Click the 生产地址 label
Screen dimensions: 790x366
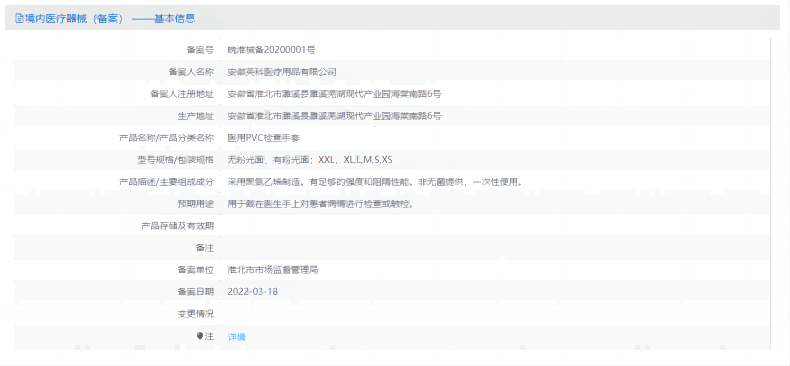click(x=195, y=116)
